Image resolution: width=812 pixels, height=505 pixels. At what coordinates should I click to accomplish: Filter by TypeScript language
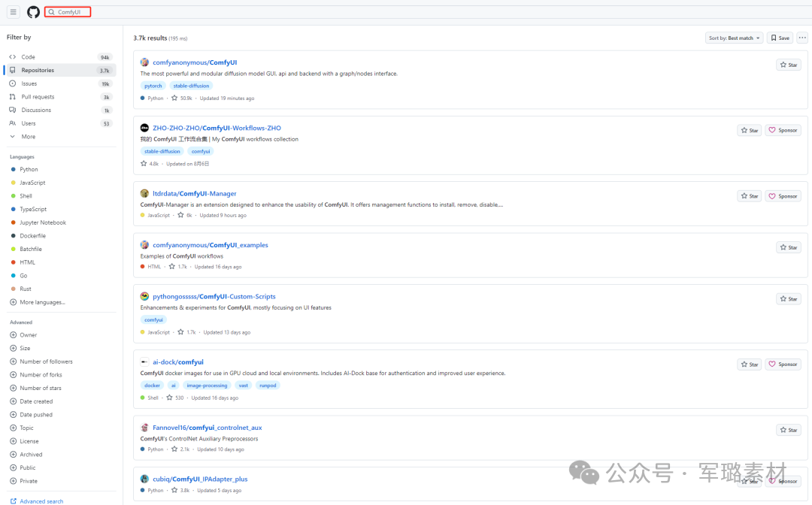(33, 209)
